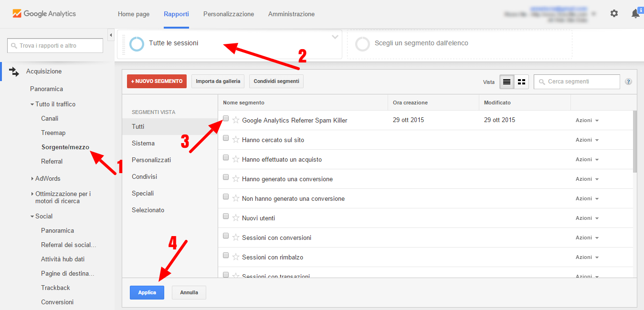
Task: Click the segments help question mark icon
Action: click(x=628, y=82)
